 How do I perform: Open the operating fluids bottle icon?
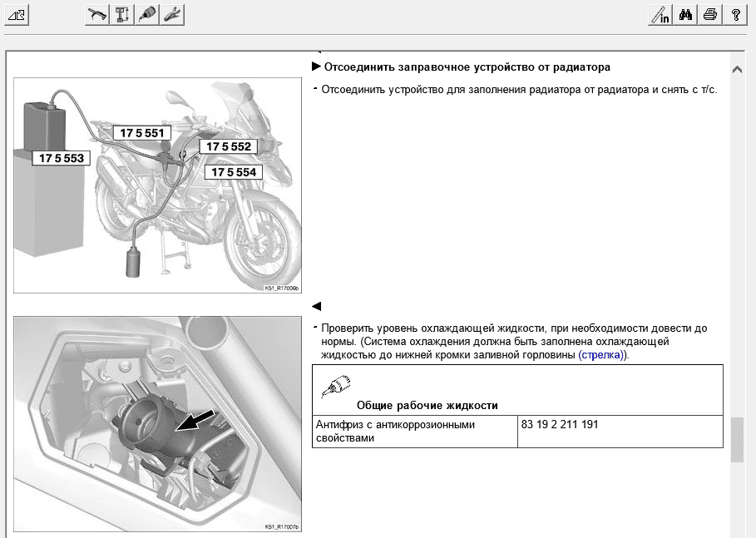click(147, 14)
